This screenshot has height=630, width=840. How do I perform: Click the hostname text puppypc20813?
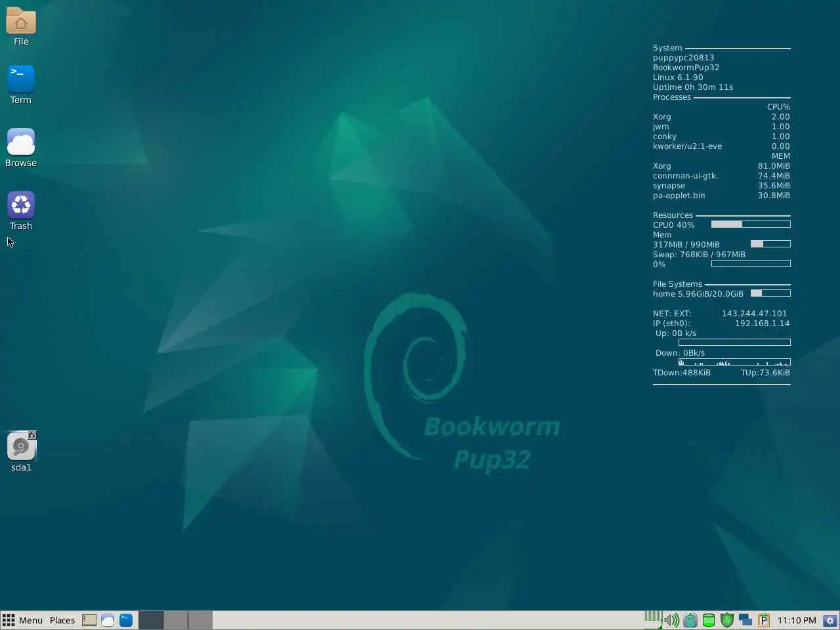click(683, 58)
